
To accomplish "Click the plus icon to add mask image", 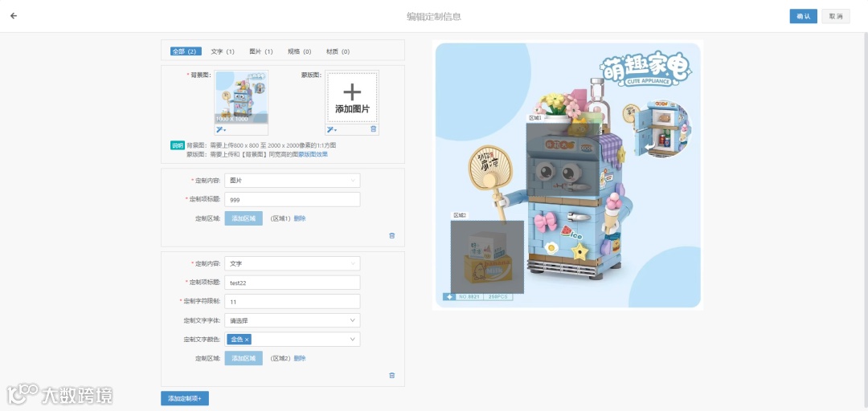I will point(352,92).
